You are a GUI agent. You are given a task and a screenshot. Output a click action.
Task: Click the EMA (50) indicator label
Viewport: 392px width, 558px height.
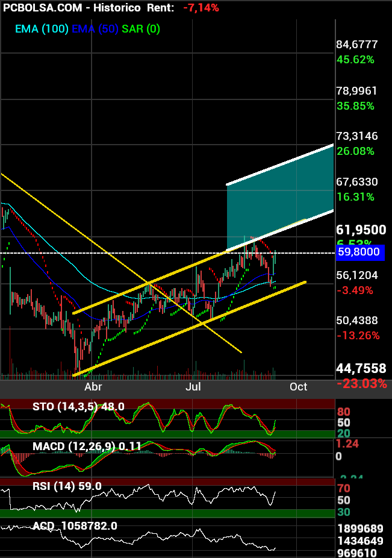(x=95, y=29)
